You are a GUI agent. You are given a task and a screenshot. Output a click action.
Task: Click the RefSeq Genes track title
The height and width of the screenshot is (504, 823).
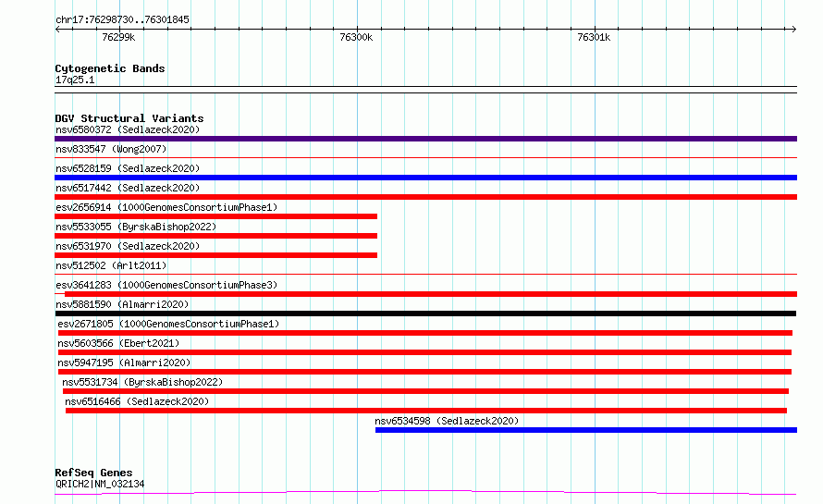[x=93, y=473]
